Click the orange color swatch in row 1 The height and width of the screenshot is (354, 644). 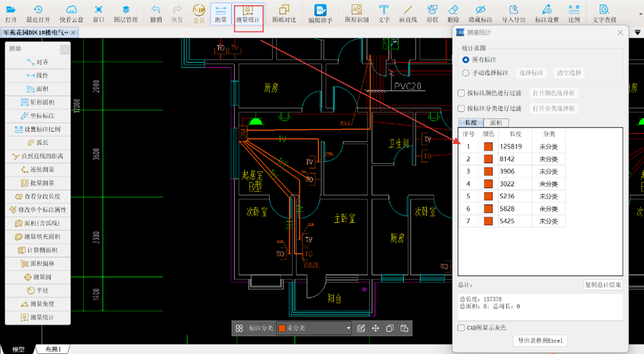click(488, 147)
